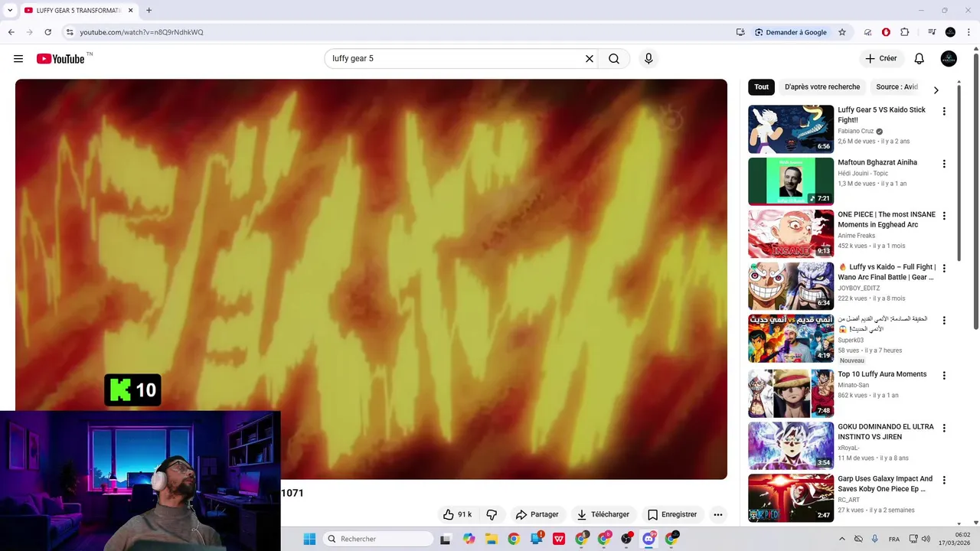This screenshot has width=980, height=551.
Task: Dislike the video with thumbs down
Action: (x=492, y=514)
